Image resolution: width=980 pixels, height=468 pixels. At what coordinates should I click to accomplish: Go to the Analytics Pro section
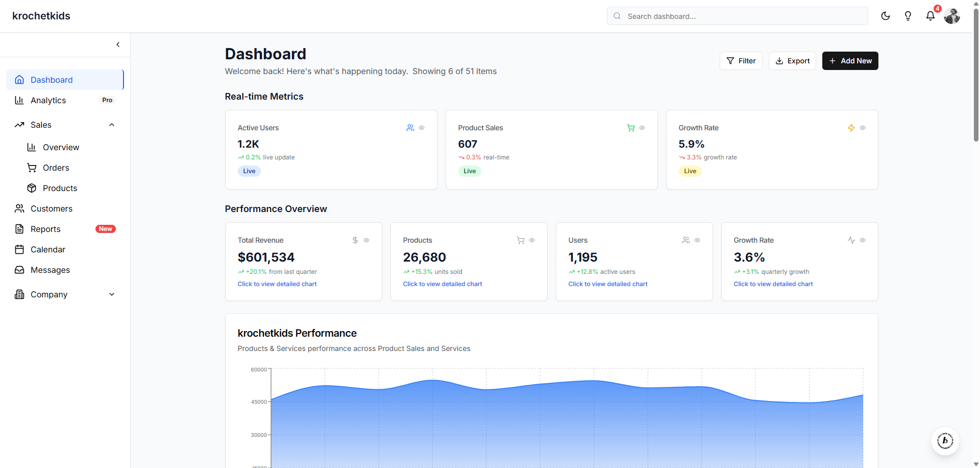tap(48, 100)
